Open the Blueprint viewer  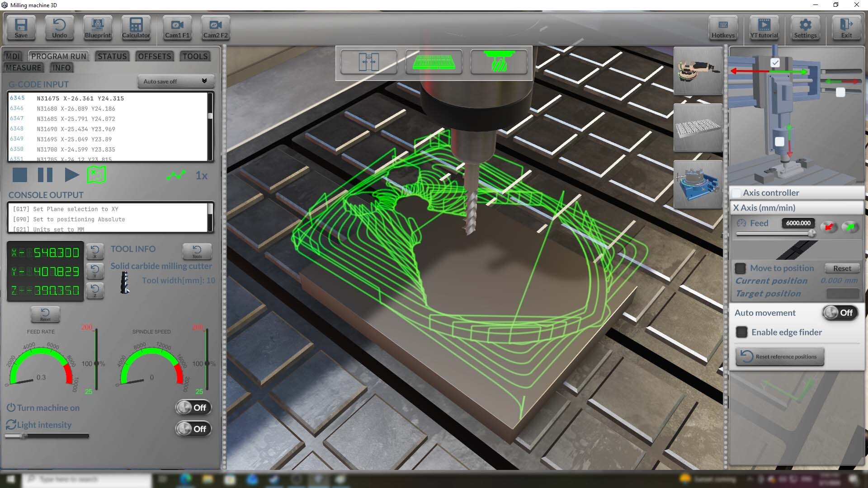click(97, 28)
